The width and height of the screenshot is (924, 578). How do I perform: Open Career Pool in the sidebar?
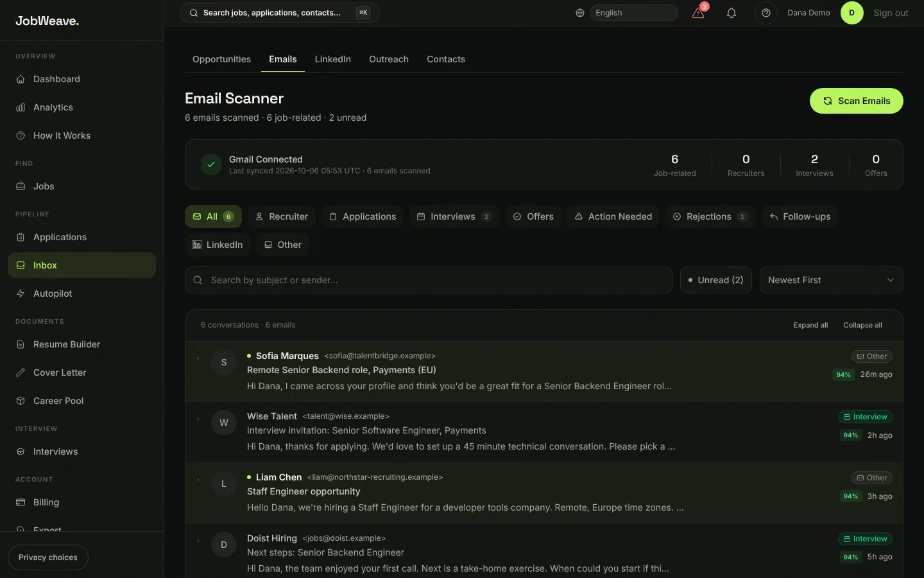pyautogui.click(x=81, y=401)
